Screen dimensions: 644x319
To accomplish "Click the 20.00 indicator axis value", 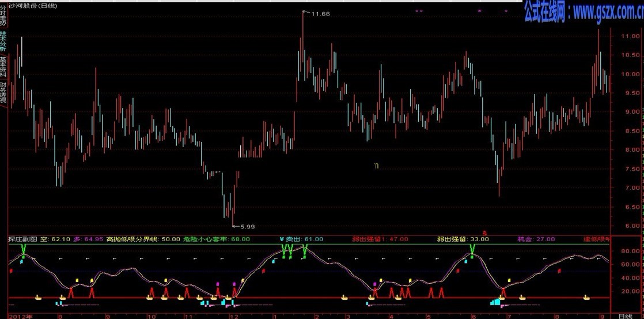I will click(x=629, y=291).
